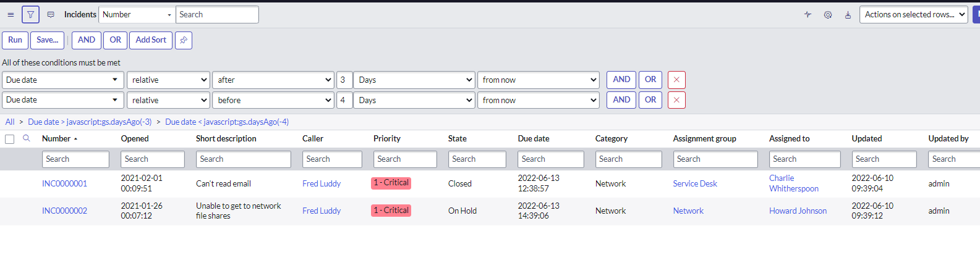980x268 pixels.
Task: Click the export download icon
Action: point(848,15)
